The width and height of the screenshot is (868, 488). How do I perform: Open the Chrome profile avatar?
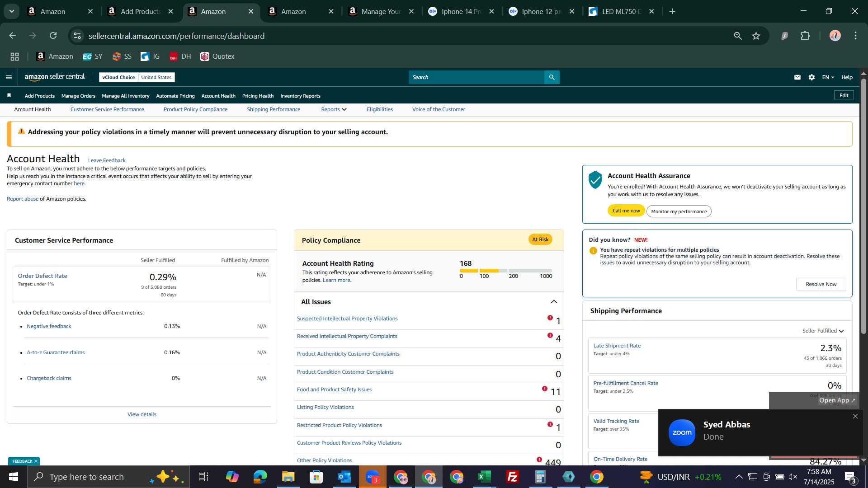tap(835, 36)
